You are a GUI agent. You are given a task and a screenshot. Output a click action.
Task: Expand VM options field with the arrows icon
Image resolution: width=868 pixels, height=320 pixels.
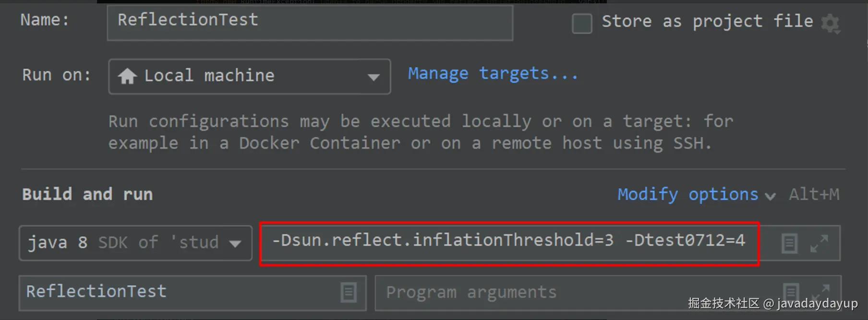[x=819, y=243]
